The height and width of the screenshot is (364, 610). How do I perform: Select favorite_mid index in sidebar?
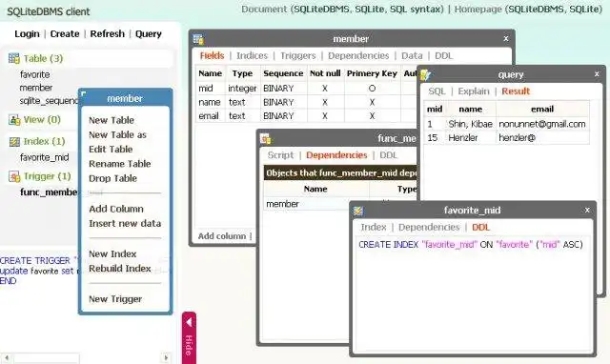[45, 157]
